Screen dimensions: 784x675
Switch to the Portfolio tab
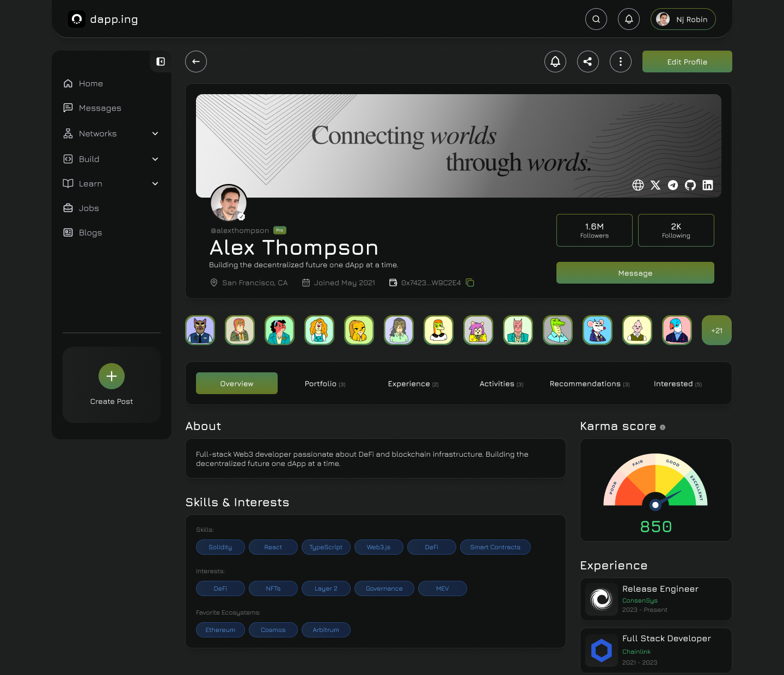[x=324, y=384]
